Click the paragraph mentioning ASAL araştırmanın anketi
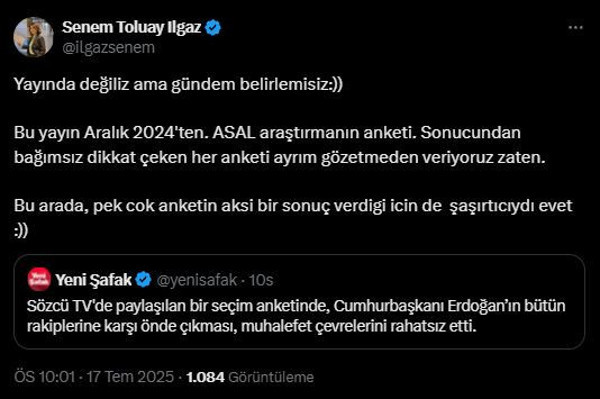This screenshot has height=399, width=600. point(280,145)
